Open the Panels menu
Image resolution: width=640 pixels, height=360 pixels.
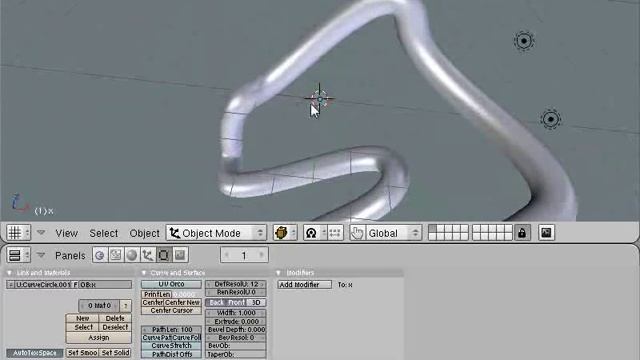pyautogui.click(x=70, y=256)
